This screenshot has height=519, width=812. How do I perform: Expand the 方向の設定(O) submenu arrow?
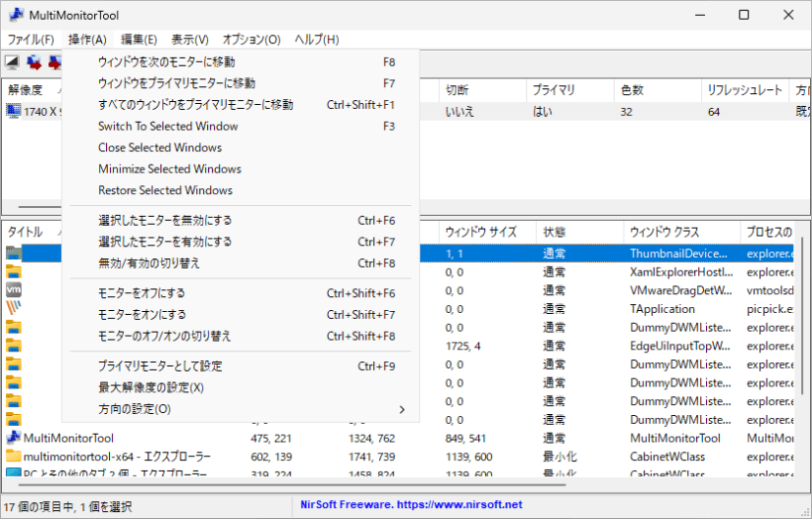pyautogui.click(x=402, y=409)
